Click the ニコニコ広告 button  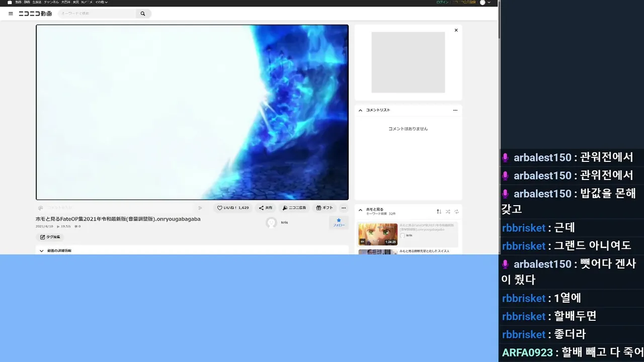294,208
